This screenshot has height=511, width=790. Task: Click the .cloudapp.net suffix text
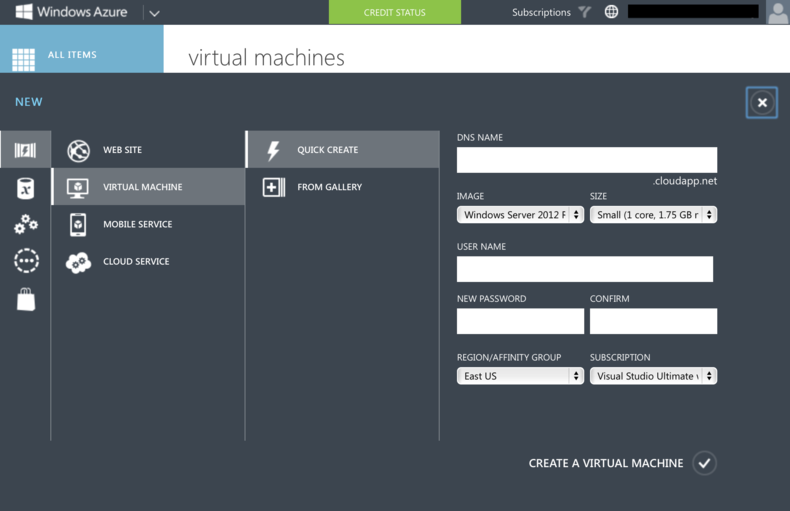[x=684, y=181]
